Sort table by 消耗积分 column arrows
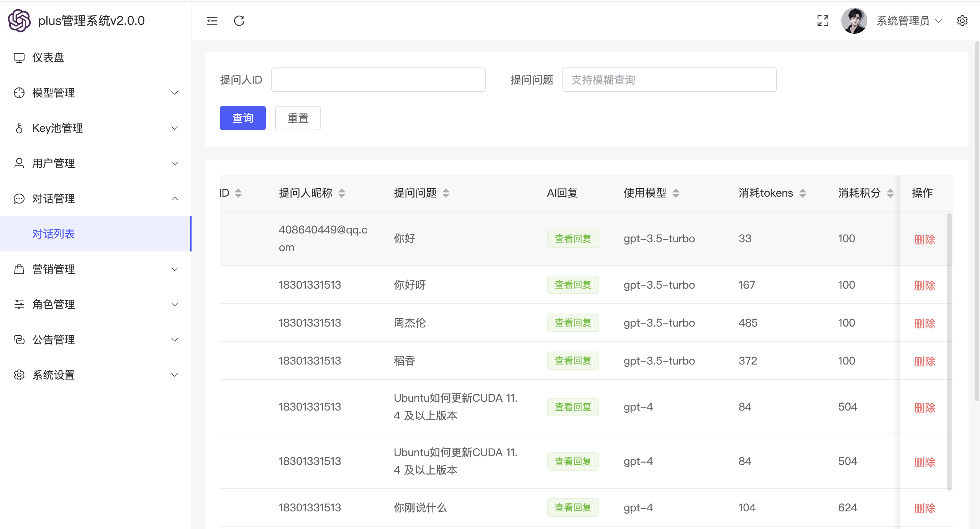 click(x=890, y=193)
